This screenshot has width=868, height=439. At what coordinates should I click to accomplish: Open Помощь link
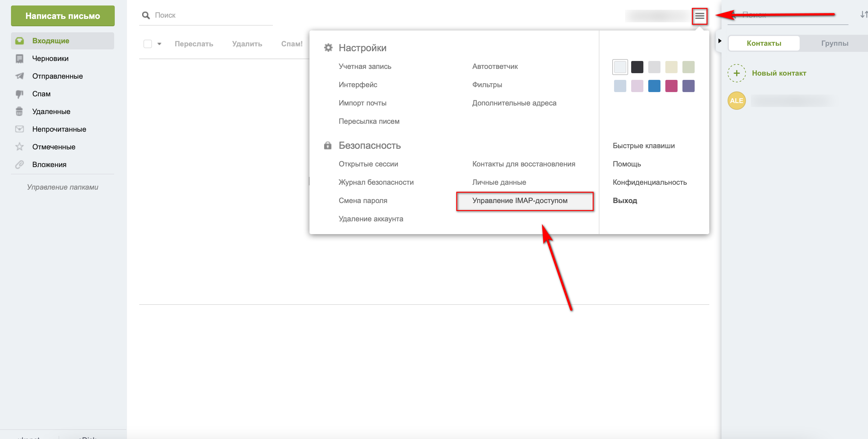click(626, 164)
